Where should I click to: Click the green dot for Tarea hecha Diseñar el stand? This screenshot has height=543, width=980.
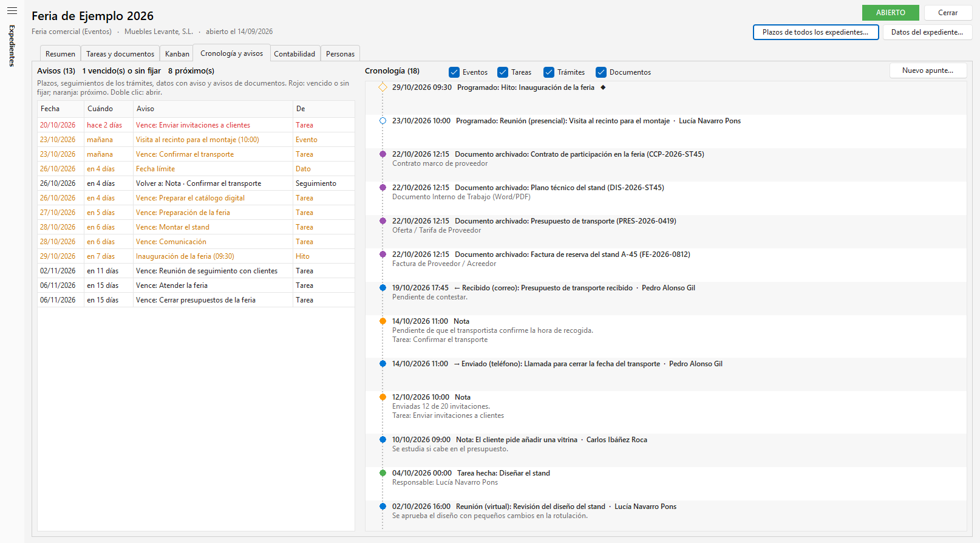pos(383,473)
